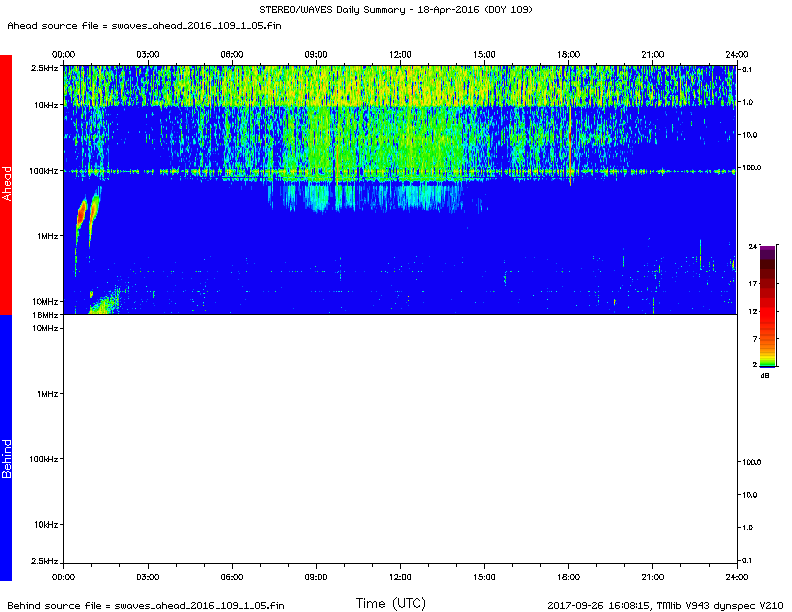This screenshot has width=792, height=612.
Task: Click the 16MHz frequency label
Action: (x=45, y=314)
